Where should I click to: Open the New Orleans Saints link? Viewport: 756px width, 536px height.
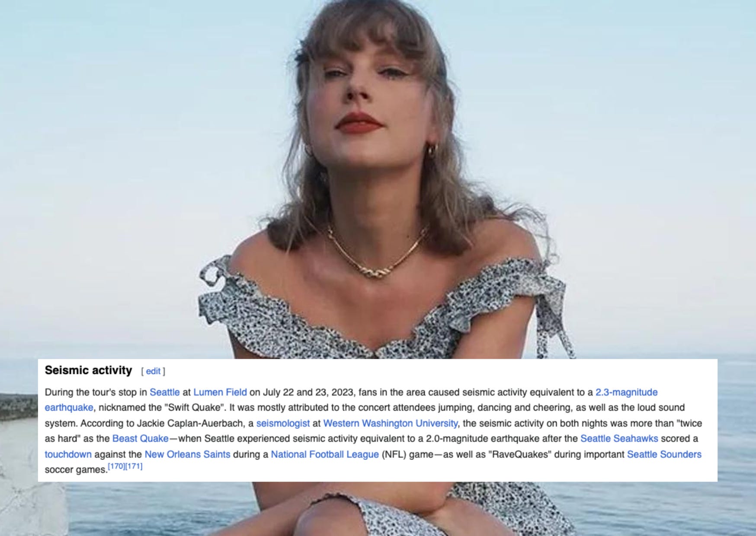click(187, 454)
